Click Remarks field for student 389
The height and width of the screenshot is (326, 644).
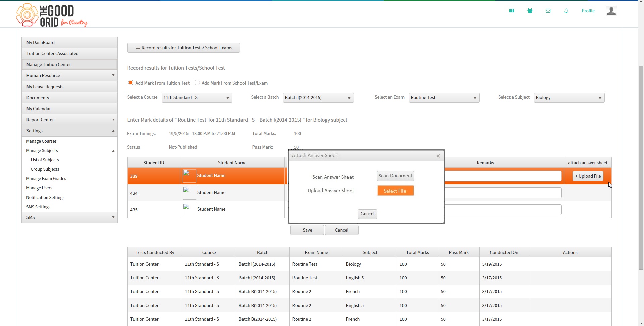click(503, 176)
